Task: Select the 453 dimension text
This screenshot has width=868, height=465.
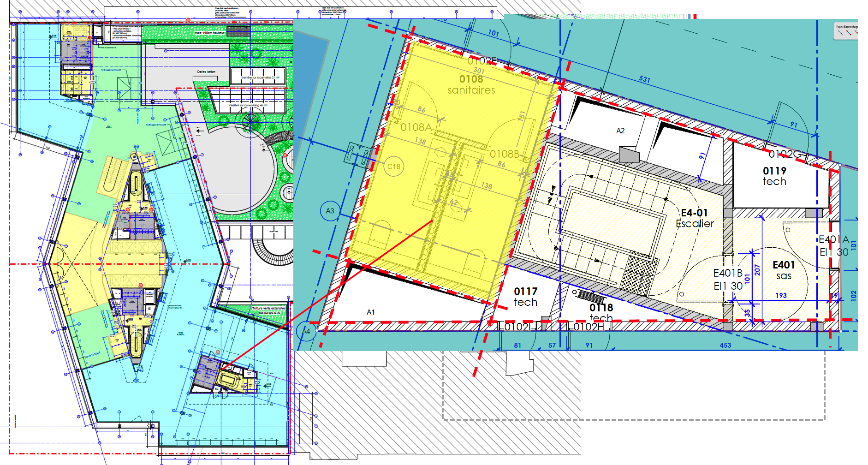Action: [x=725, y=345]
